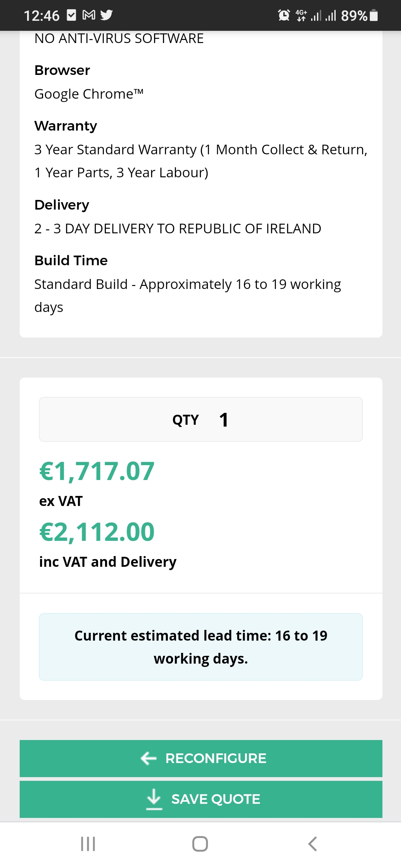The image size is (401, 868).
Task: Go back using the navigation chevron
Action: 313,844
